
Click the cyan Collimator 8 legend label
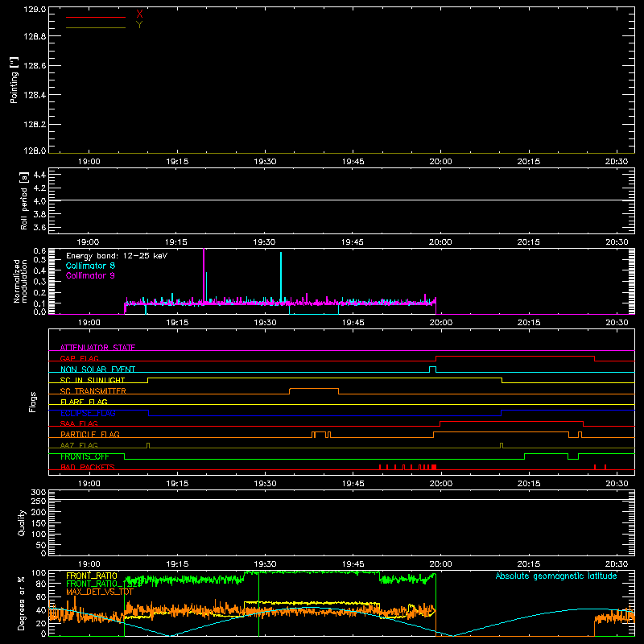[90, 266]
